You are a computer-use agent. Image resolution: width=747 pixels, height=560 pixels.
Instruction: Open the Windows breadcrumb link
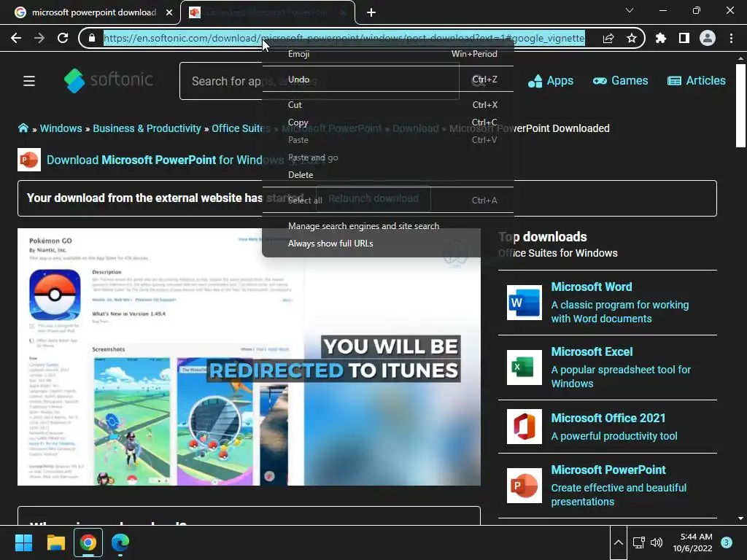(x=61, y=128)
